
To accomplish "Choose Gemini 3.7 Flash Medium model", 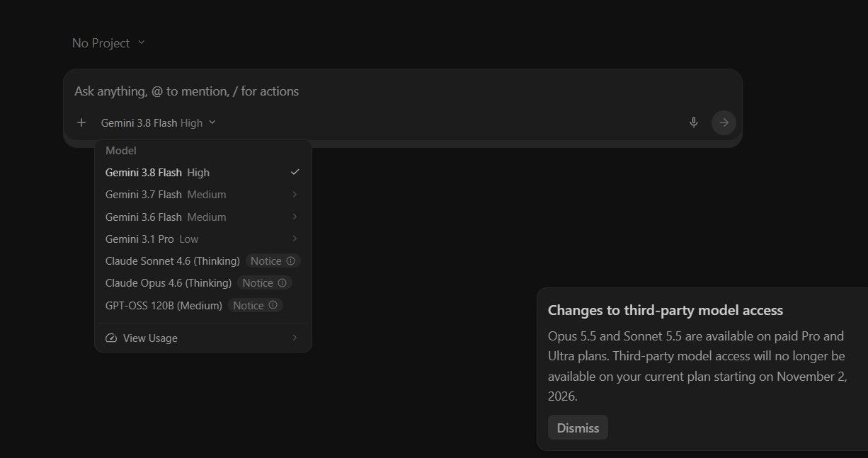I will click(203, 194).
